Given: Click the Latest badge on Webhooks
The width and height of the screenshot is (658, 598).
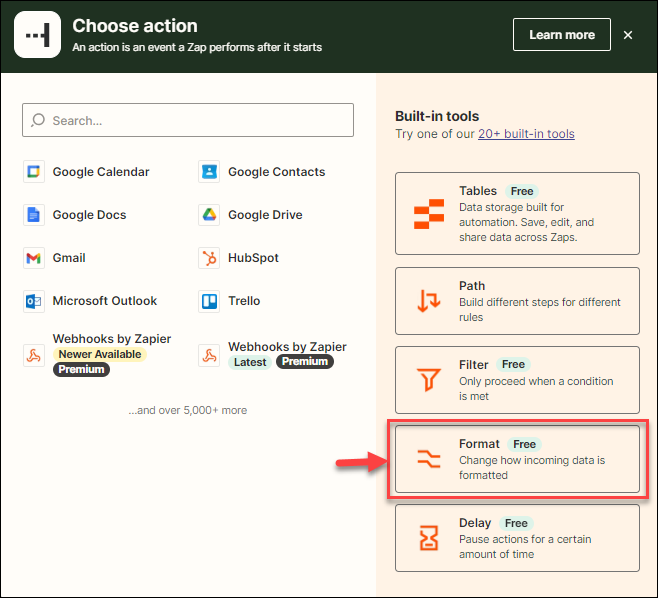Looking at the screenshot, I should 250,362.
